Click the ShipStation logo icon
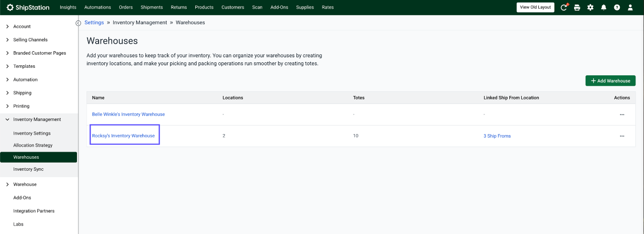 [10, 8]
